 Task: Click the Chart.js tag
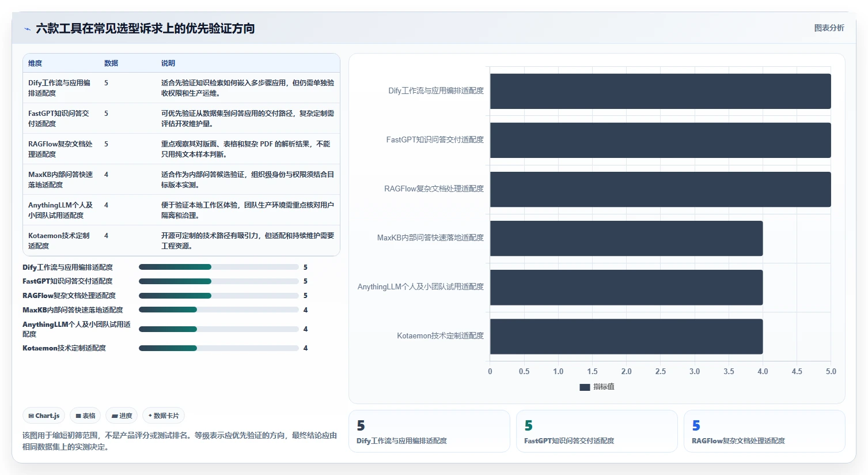click(x=44, y=416)
